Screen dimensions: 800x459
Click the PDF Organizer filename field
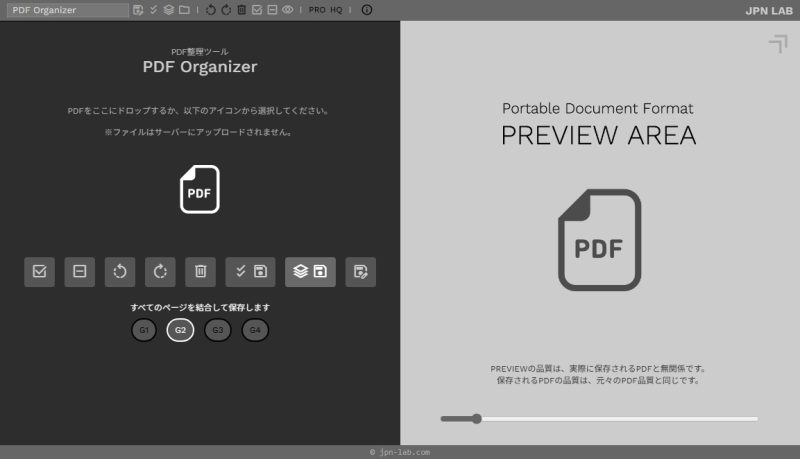point(66,10)
